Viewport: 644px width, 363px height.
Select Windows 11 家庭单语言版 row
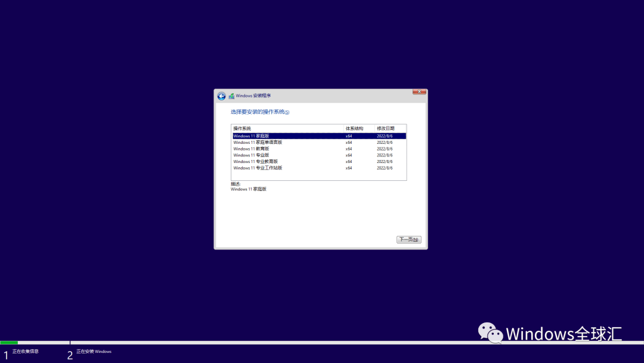tap(318, 142)
